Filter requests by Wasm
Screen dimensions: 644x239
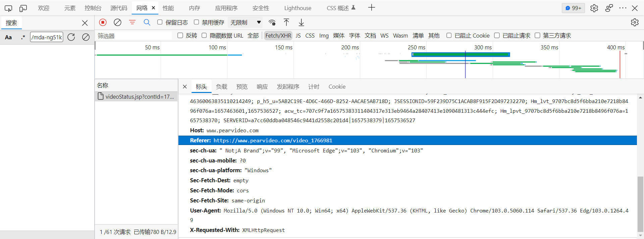[x=400, y=36]
